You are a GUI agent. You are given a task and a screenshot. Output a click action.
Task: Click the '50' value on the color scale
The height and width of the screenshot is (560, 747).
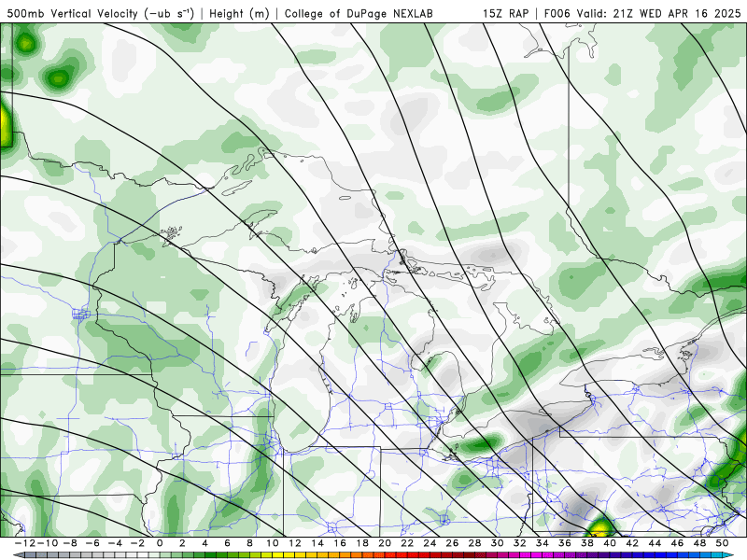[x=722, y=543]
